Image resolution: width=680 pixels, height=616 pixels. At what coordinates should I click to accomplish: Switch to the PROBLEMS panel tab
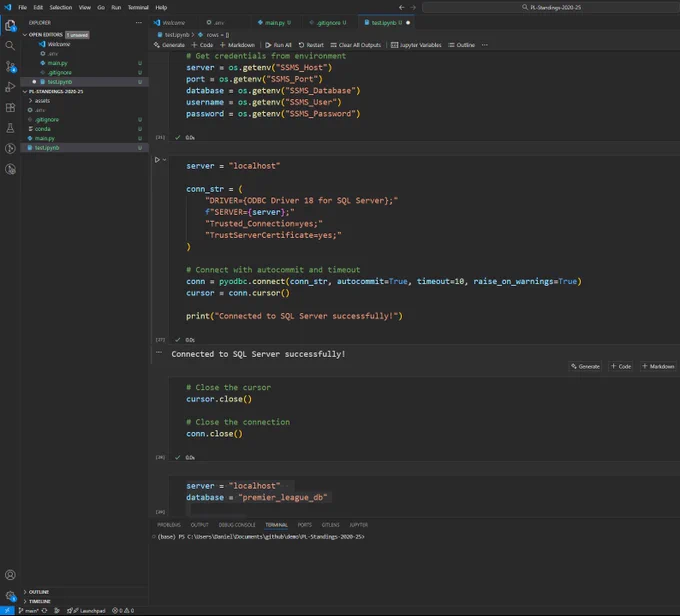pyautogui.click(x=169, y=525)
